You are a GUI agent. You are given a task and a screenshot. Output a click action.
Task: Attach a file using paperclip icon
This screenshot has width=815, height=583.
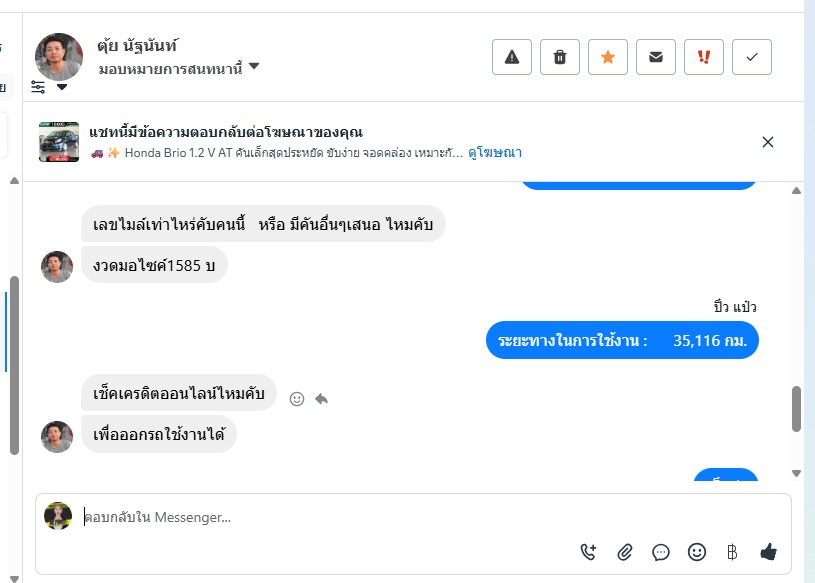625,552
